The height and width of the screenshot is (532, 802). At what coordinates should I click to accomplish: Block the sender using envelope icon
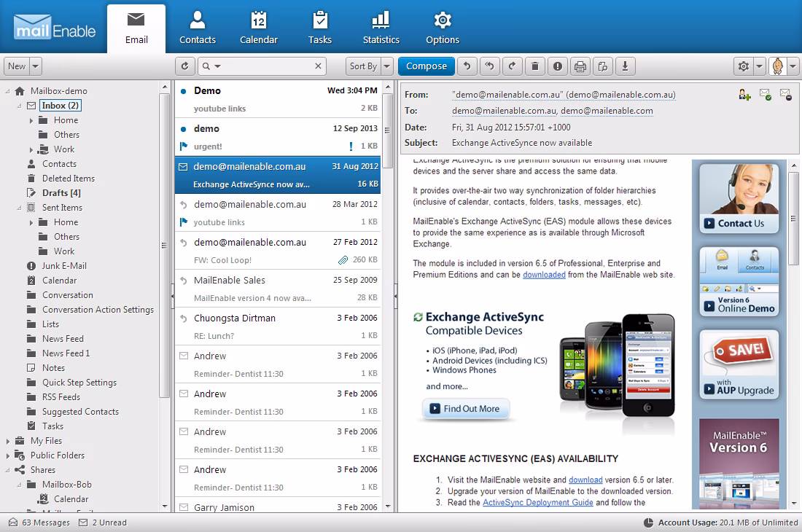pyautogui.click(x=786, y=95)
